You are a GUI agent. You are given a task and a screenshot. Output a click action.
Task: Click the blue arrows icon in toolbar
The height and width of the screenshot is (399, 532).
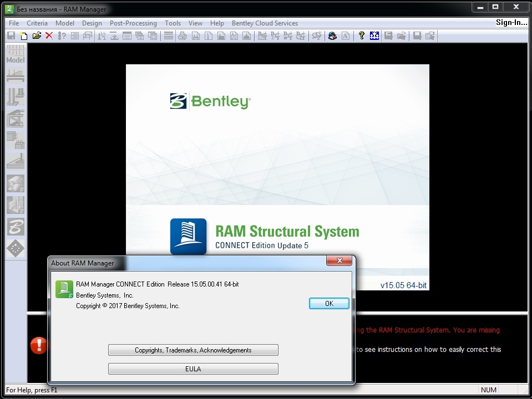click(x=374, y=35)
